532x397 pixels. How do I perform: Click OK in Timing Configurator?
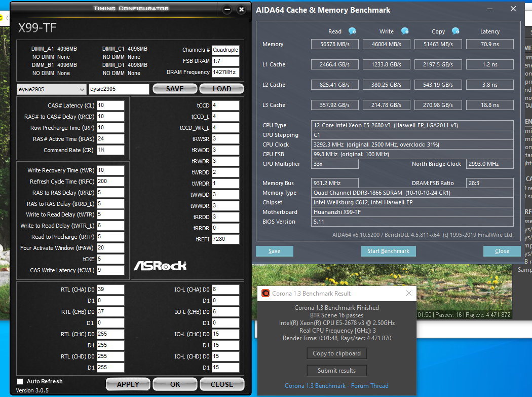click(175, 384)
